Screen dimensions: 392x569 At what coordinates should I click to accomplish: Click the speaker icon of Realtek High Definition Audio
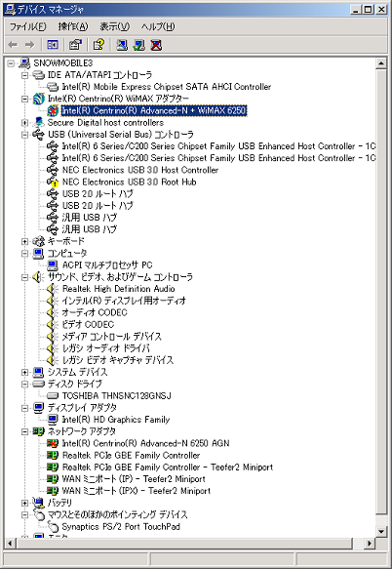(x=53, y=289)
